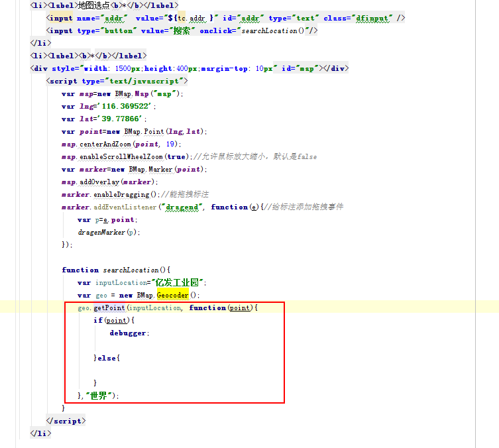
Task: Click the last closing /li tag
Action: pos(40,433)
